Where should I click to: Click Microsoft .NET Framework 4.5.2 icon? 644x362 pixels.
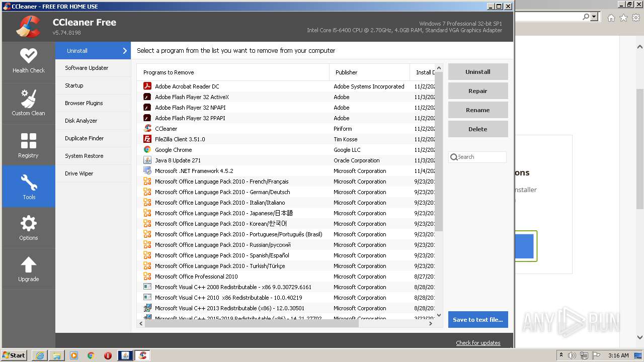[x=147, y=170]
